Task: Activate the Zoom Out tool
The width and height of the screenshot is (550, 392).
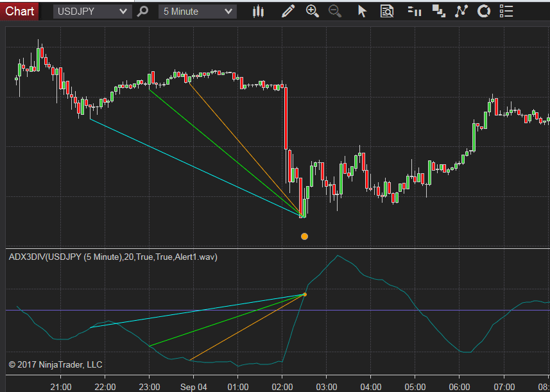Action: tap(335, 11)
